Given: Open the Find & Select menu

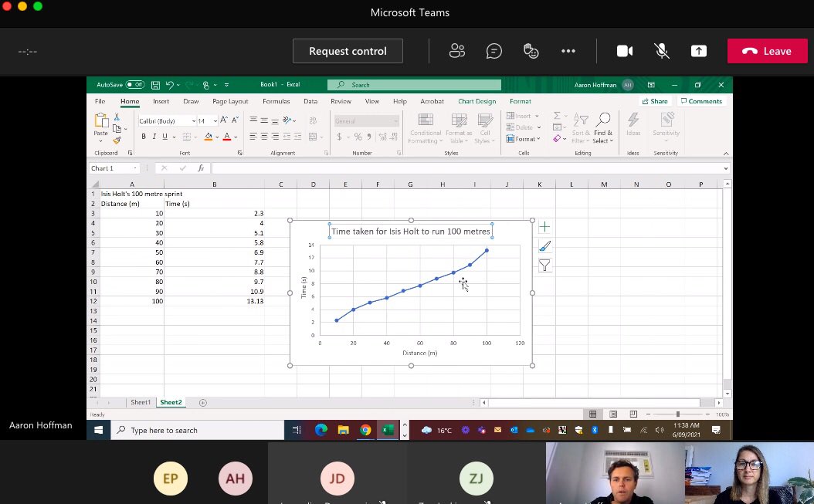Looking at the screenshot, I should click(x=602, y=127).
